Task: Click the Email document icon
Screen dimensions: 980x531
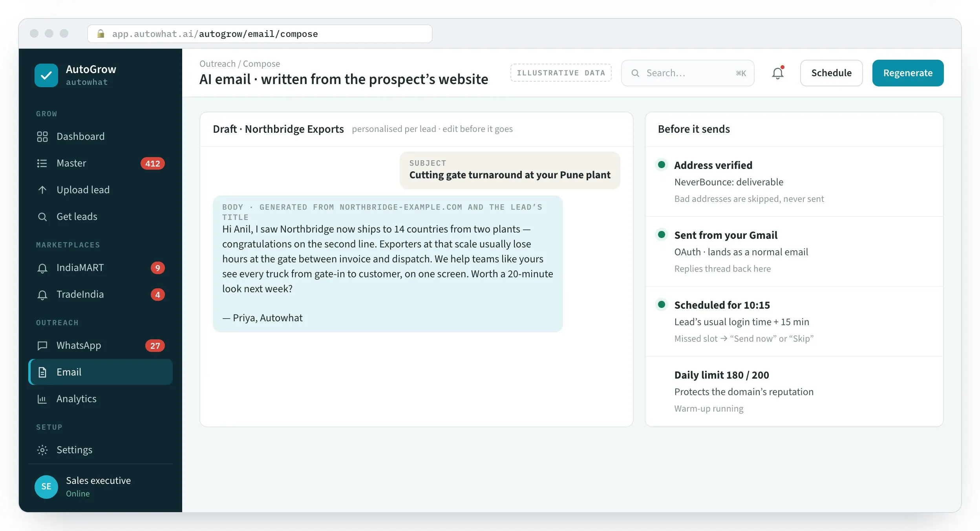Action: point(42,372)
